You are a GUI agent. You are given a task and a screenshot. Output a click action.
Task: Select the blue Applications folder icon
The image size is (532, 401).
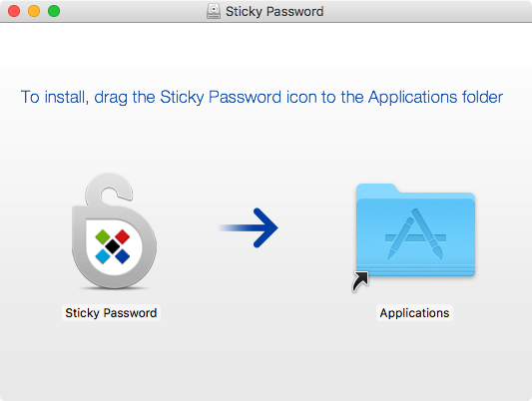[415, 230]
